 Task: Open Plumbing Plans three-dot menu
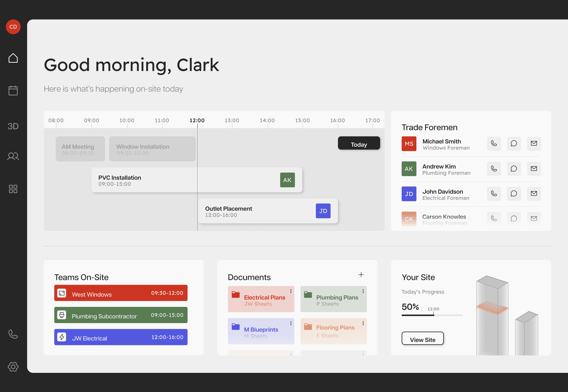pyautogui.click(x=363, y=291)
